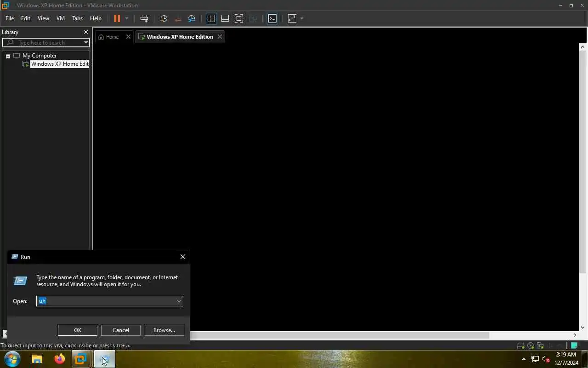Toggle the thumbnail bar view
Viewport: 588px width, 368px height.
point(225,18)
